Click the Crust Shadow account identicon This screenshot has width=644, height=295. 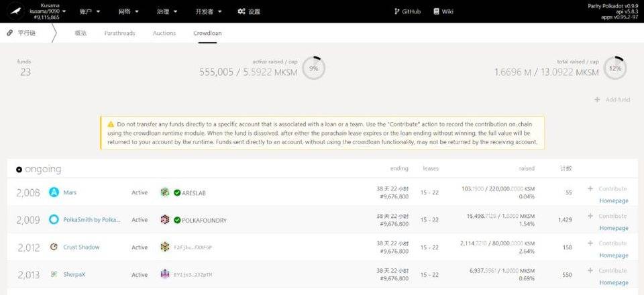[x=165, y=247]
